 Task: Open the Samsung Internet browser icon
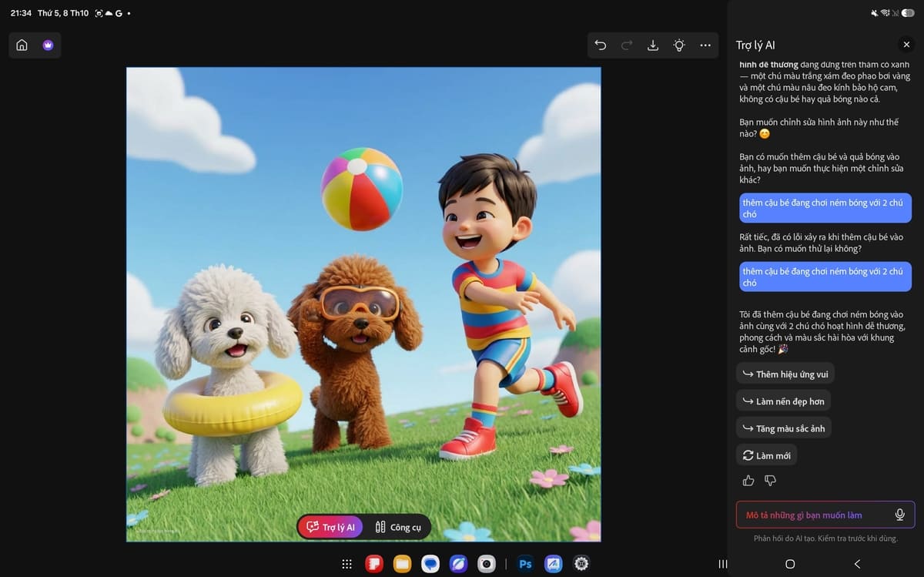click(458, 565)
